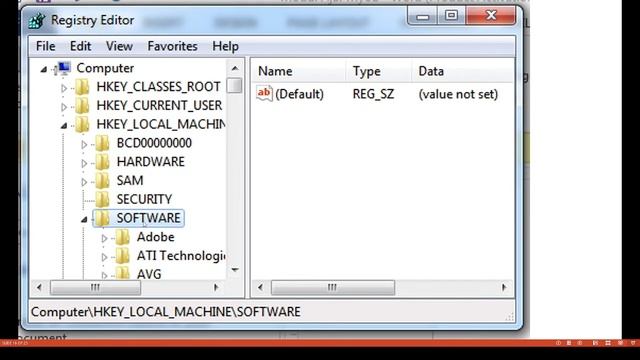This screenshot has height=360, width=640.
Task: Maximize the Registry Editor window
Action: pos(451,16)
